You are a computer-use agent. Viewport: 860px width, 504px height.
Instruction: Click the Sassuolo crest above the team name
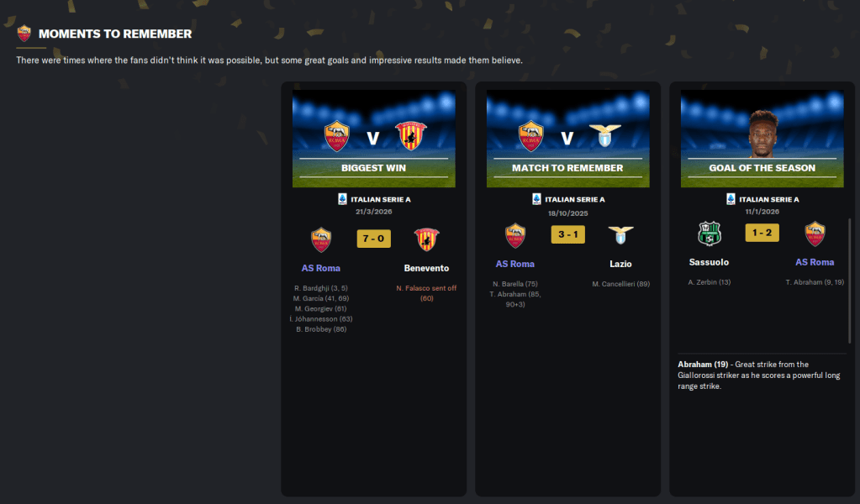tap(710, 234)
